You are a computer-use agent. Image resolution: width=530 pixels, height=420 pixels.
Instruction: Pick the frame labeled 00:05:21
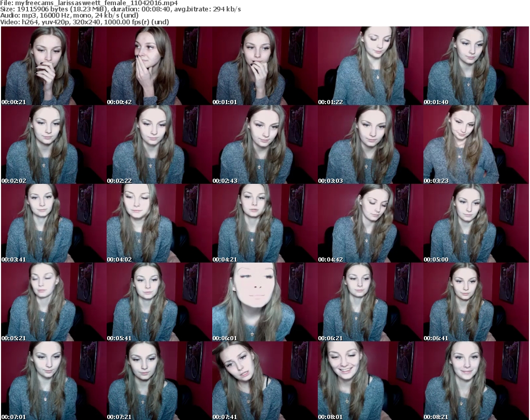54,302
